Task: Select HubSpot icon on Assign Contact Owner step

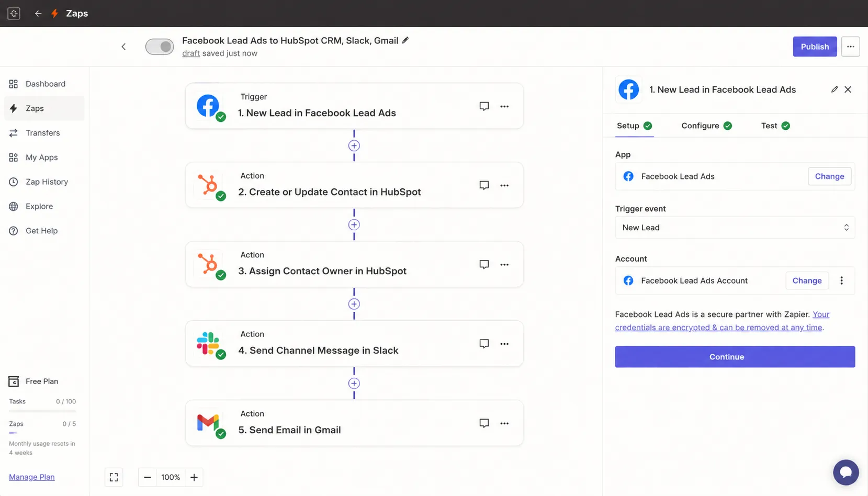Action: [x=208, y=264]
